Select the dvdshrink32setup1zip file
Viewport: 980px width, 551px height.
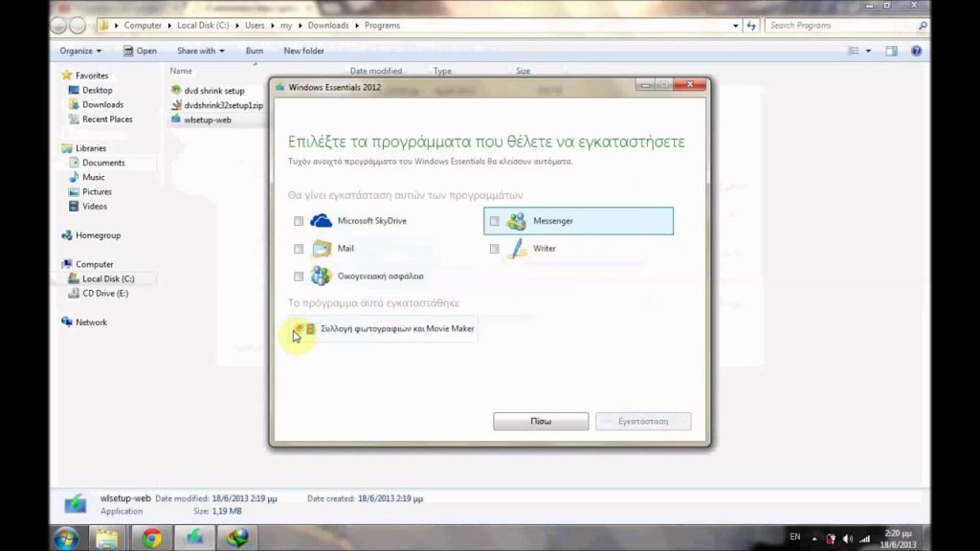pyautogui.click(x=223, y=105)
